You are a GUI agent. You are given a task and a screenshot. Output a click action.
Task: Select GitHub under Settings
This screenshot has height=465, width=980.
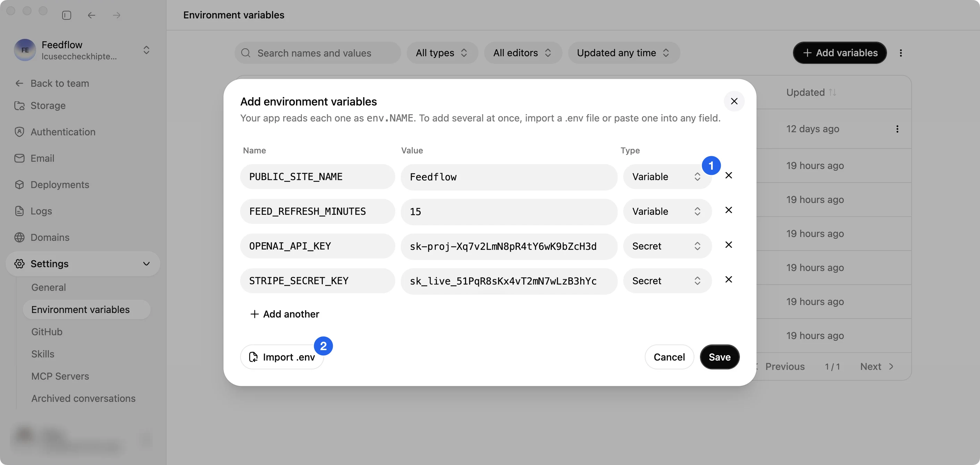[47, 332]
